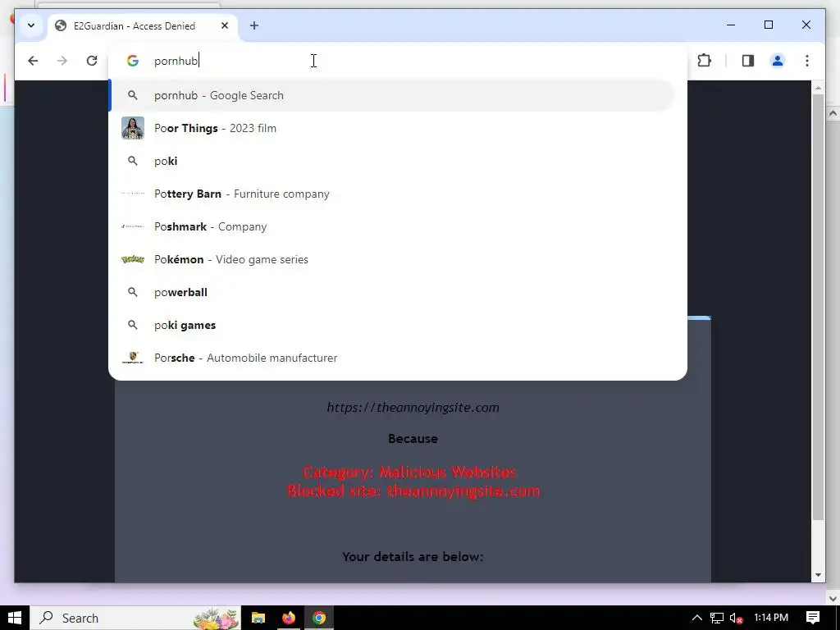
Task: Click the magnifier icon beside poki games
Action: tap(133, 325)
